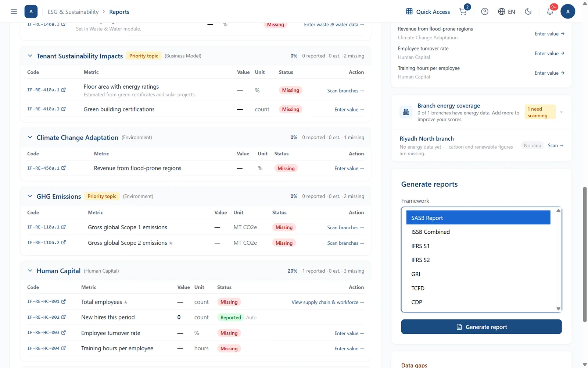
Task: Open the user avatar A menu
Action: 568,11
